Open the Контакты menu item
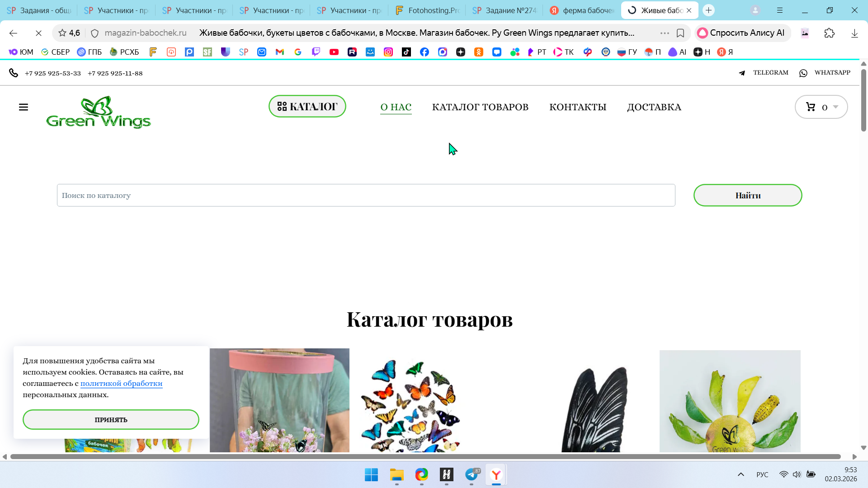This screenshot has height=488, width=868. click(577, 107)
